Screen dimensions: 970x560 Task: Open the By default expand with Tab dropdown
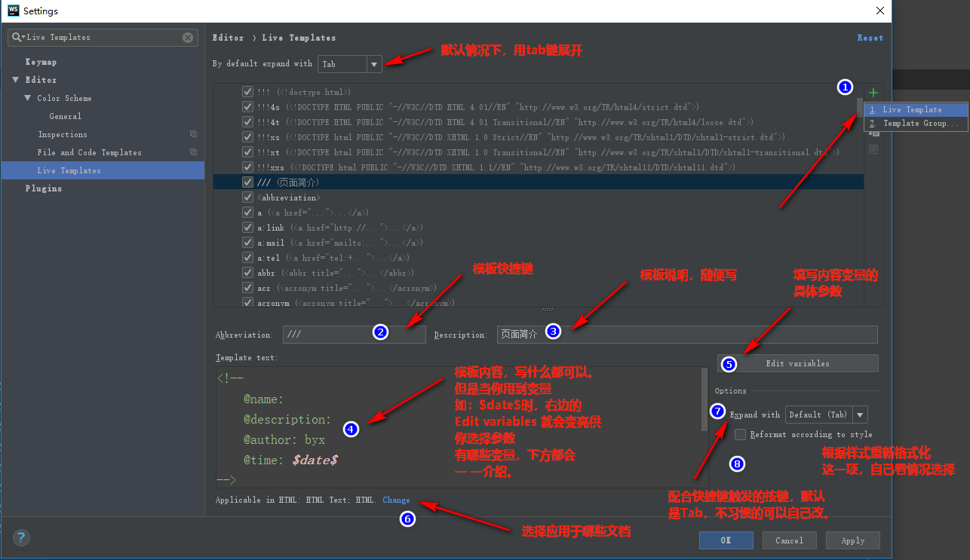coord(350,64)
